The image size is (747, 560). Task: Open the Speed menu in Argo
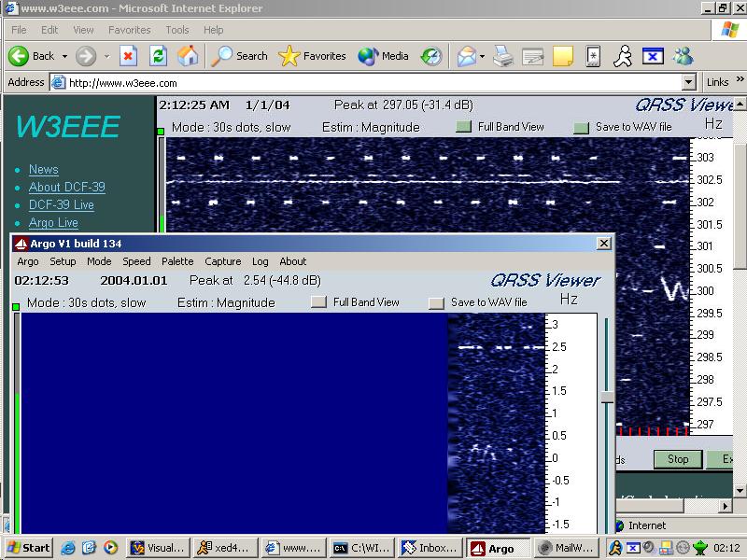[x=136, y=261]
